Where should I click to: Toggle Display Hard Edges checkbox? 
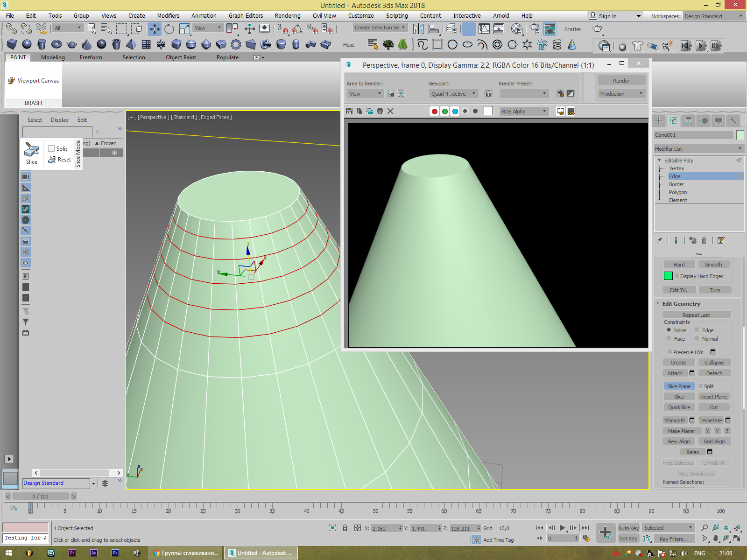[x=677, y=276]
